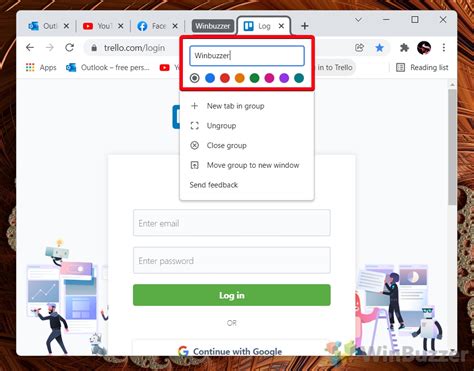Viewport: 474px width, 371px height.
Task: Choose Ungroup from the menu
Action: [x=247, y=126]
